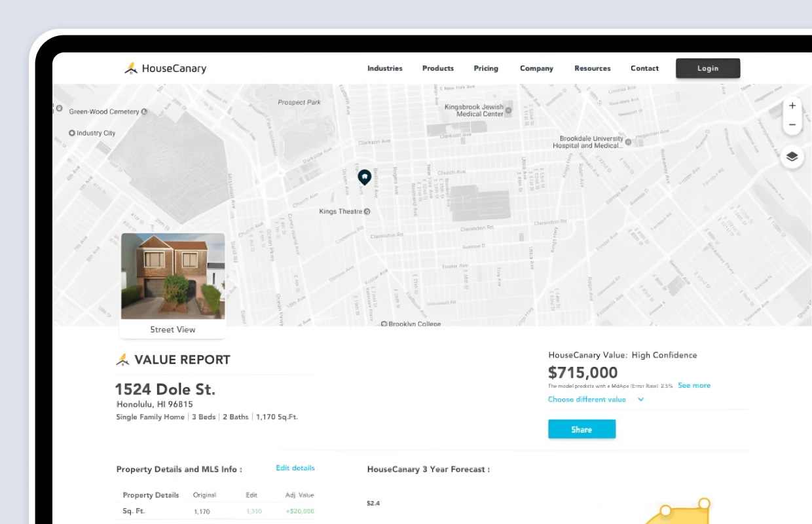Click the Login button
Image resolution: width=812 pixels, height=524 pixels.
[708, 68]
